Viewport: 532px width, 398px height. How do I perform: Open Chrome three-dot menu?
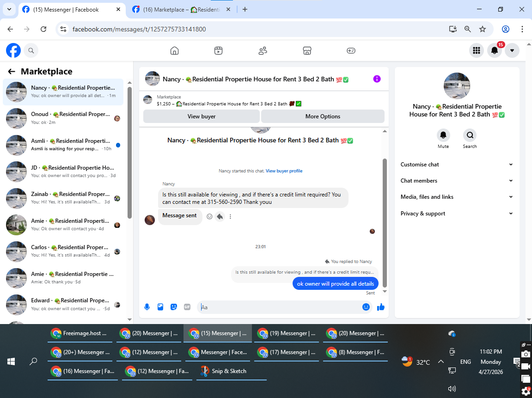point(522,29)
